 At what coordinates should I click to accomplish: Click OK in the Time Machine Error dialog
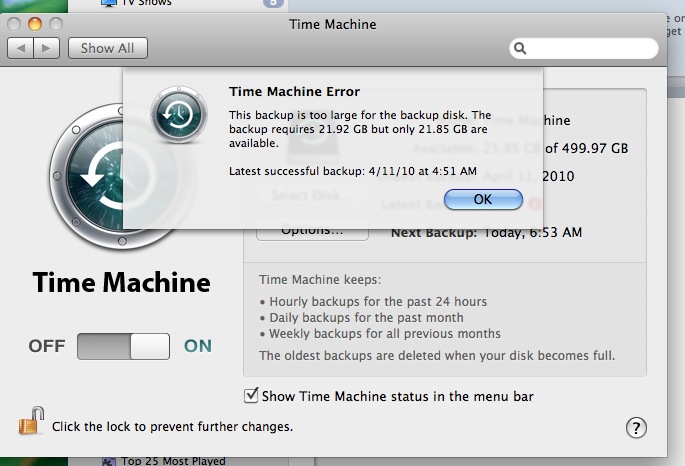pyautogui.click(x=483, y=199)
